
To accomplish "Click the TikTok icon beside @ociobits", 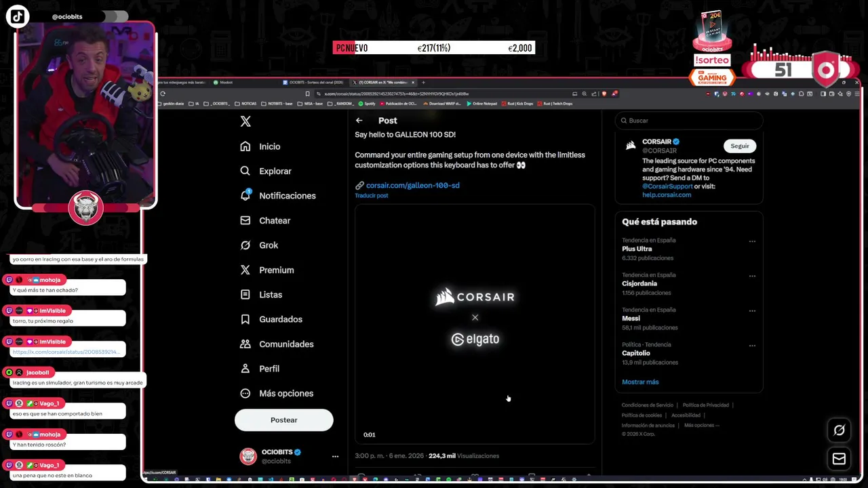I will pyautogui.click(x=18, y=16).
